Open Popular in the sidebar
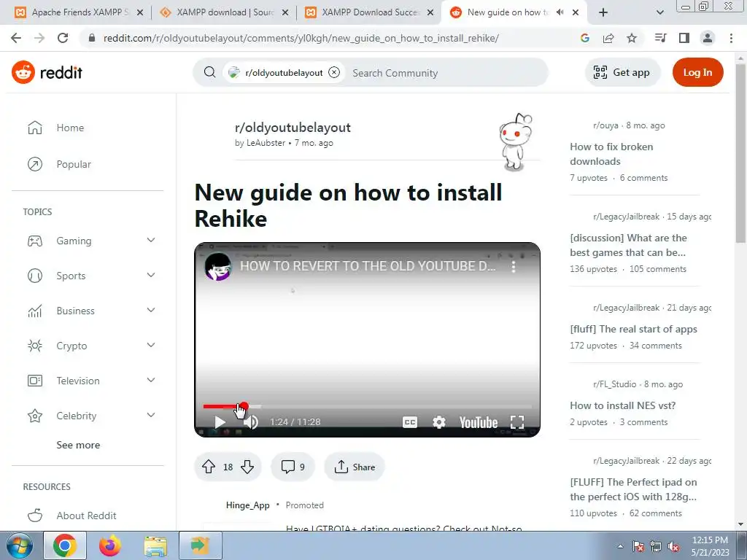Screen dimensions: 747x560 [x=74, y=164]
